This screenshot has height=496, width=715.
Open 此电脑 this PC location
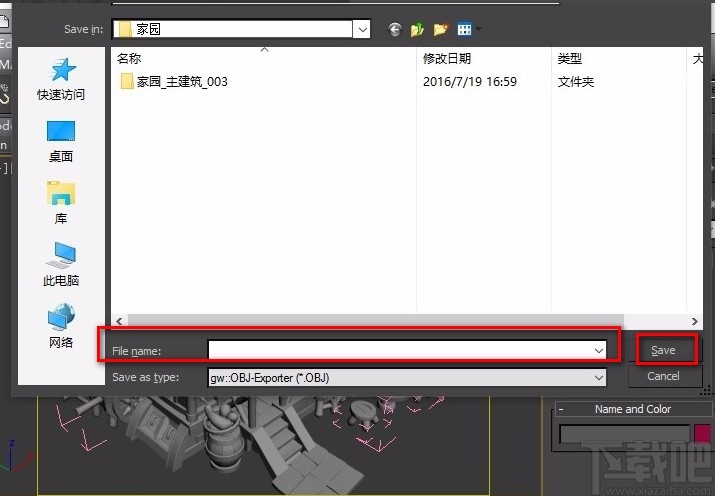click(61, 264)
